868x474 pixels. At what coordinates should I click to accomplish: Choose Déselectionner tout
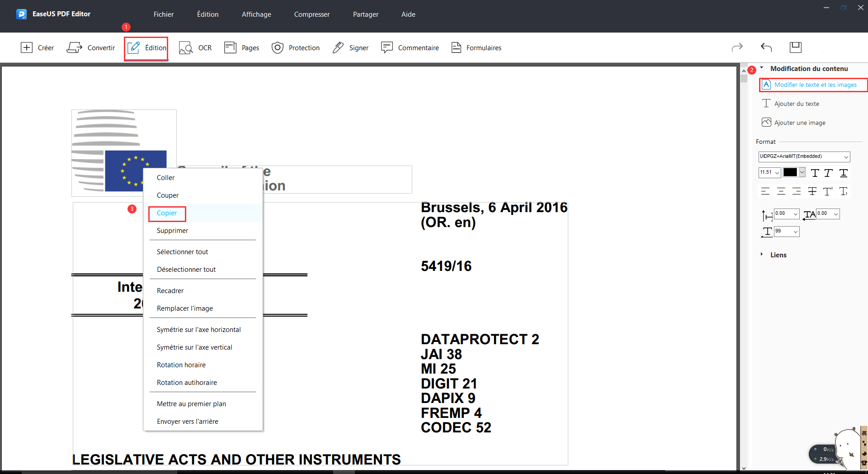[203, 270]
